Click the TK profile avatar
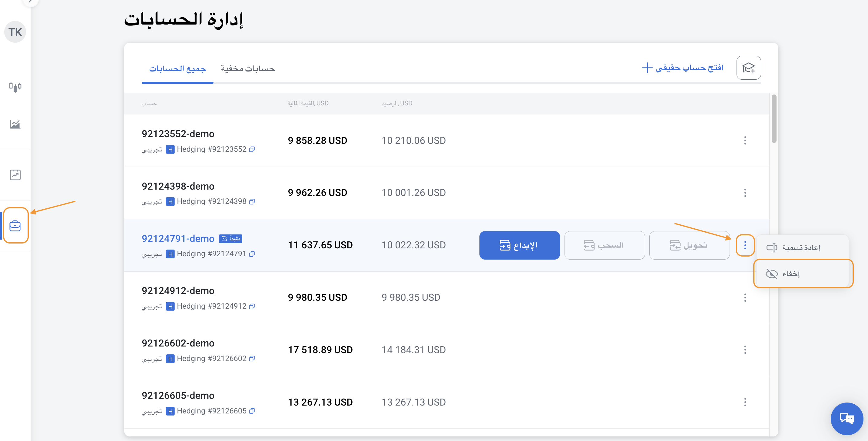This screenshot has height=441, width=868. point(15,32)
